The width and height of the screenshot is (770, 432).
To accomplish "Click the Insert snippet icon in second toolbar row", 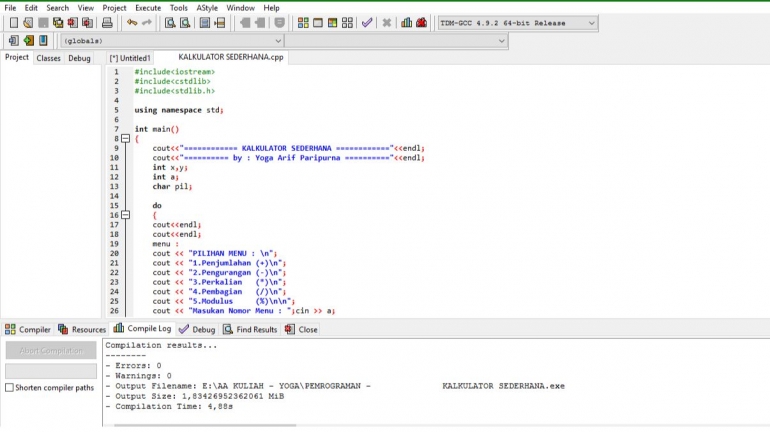I will [14, 40].
